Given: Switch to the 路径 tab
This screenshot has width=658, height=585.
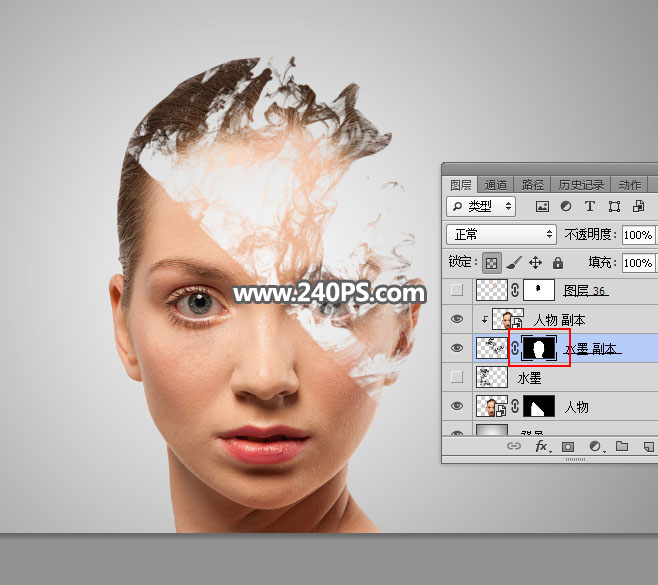Looking at the screenshot, I should [533, 185].
